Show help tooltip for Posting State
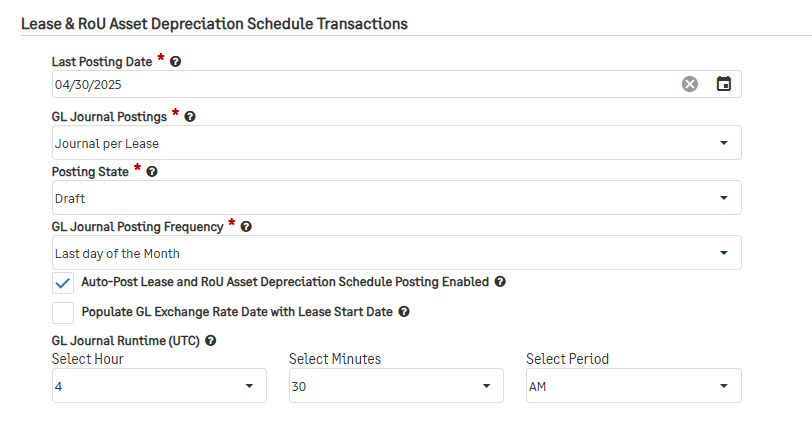The height and width of the screenshot is (435, 812). [152, 171]
